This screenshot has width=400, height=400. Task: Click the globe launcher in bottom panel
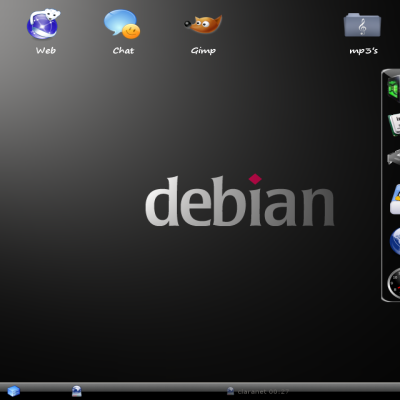77,391
